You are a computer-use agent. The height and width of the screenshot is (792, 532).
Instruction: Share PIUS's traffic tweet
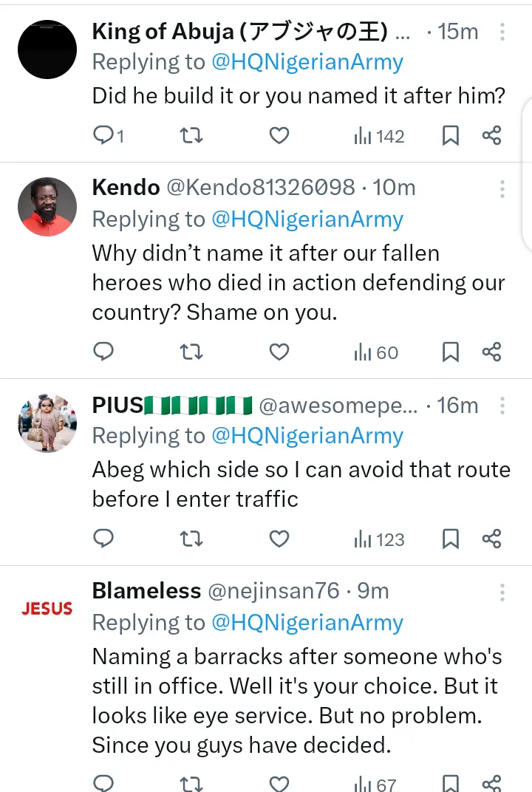click(x=492, y=539)
